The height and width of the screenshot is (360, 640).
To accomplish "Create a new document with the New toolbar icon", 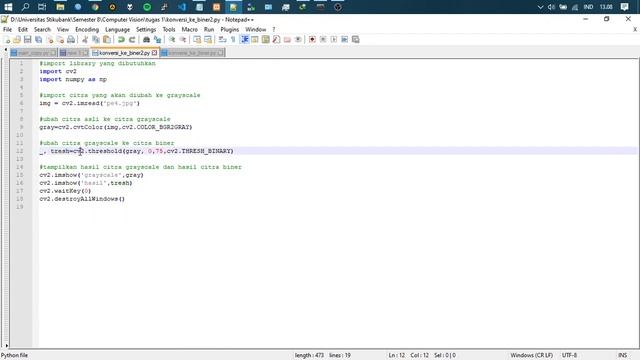I will 7,40.
